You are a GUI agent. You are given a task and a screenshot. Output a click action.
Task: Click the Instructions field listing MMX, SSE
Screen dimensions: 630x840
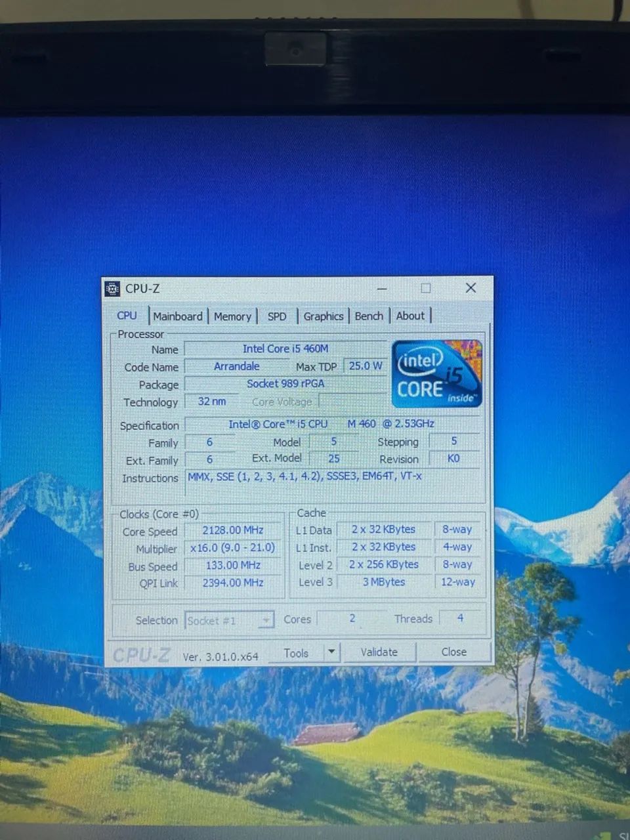[335, 484]
